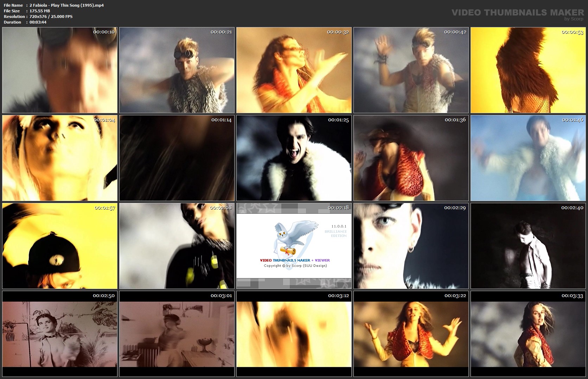Select the dark frame at 00:02:40

528,246
